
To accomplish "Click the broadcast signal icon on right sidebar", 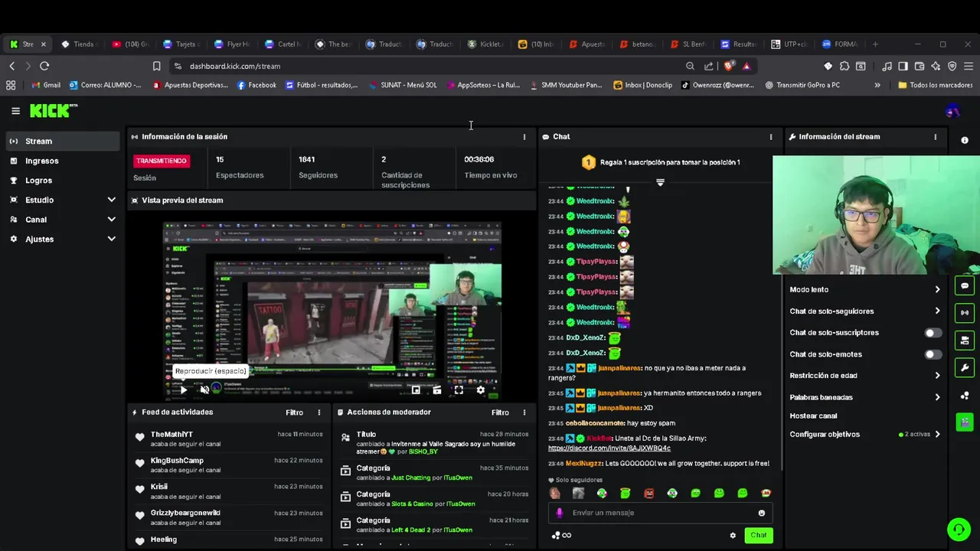I will pyautogui.click(x=965, y=313).
